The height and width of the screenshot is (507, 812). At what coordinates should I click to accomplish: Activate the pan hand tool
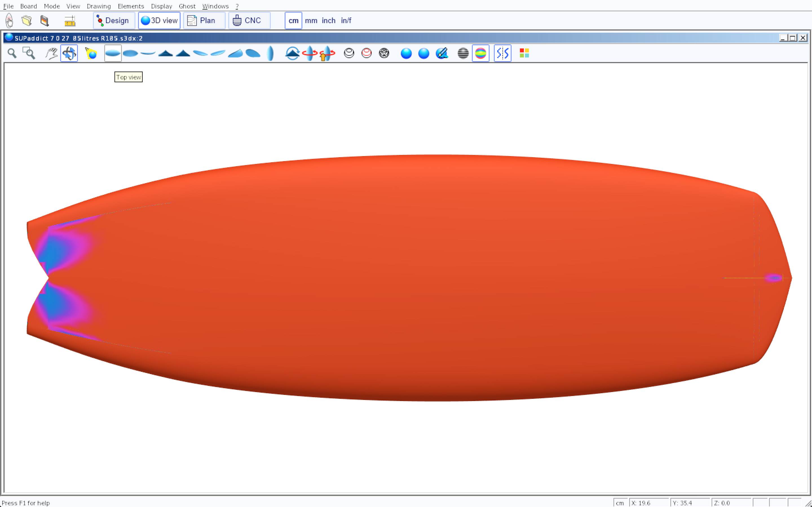51,53
